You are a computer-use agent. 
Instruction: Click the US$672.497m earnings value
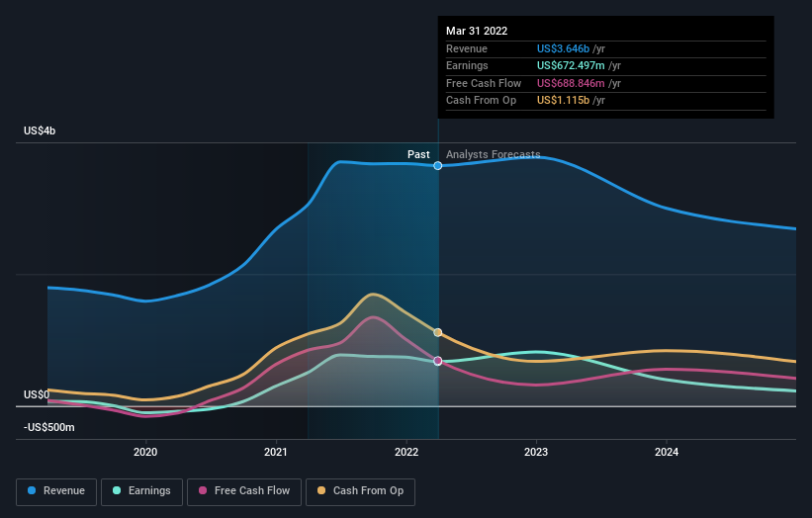(x=571, y=65)
